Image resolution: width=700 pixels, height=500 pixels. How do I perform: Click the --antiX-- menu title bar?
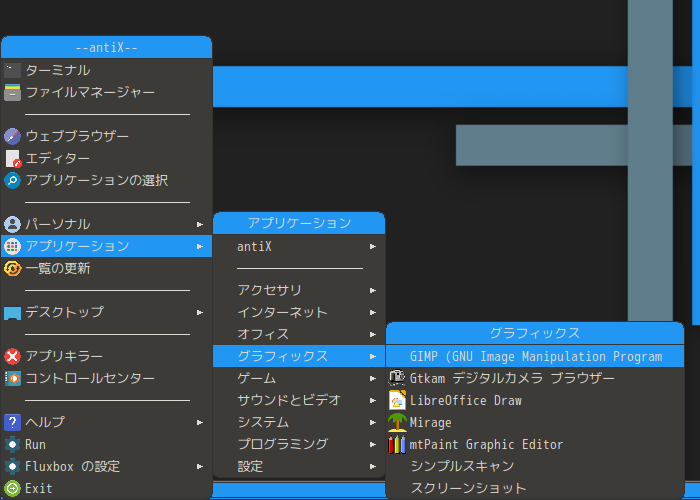pyautogui.click(x=106, y=47)
